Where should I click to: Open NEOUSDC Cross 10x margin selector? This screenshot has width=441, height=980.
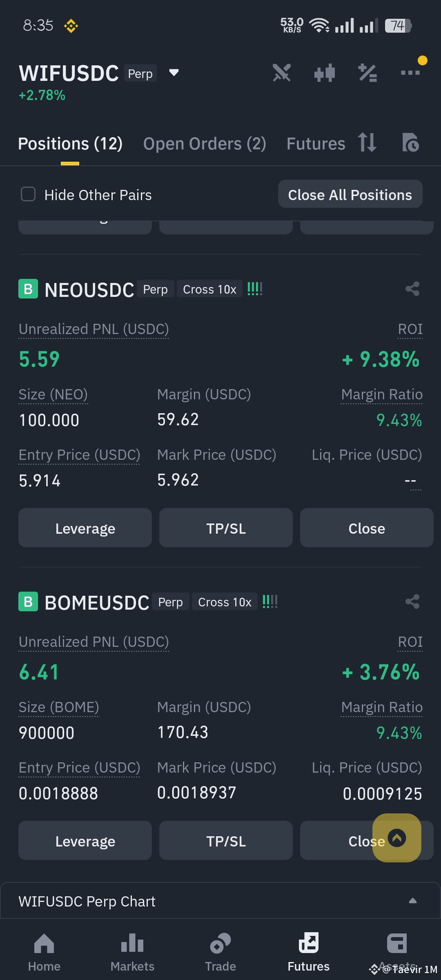click(209, 289)
